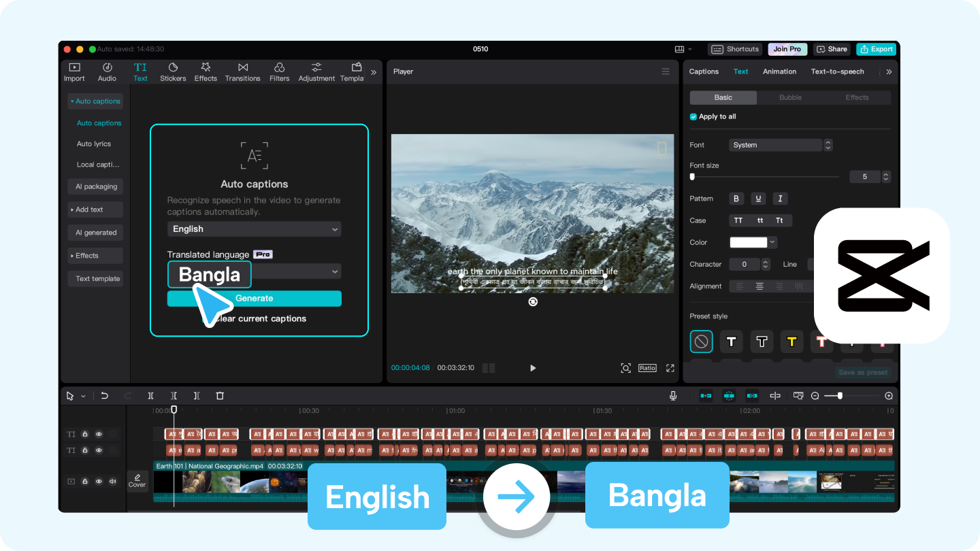Click the italic I pattern button
This screenshot has height=551, width=980.
click(780, 199)
